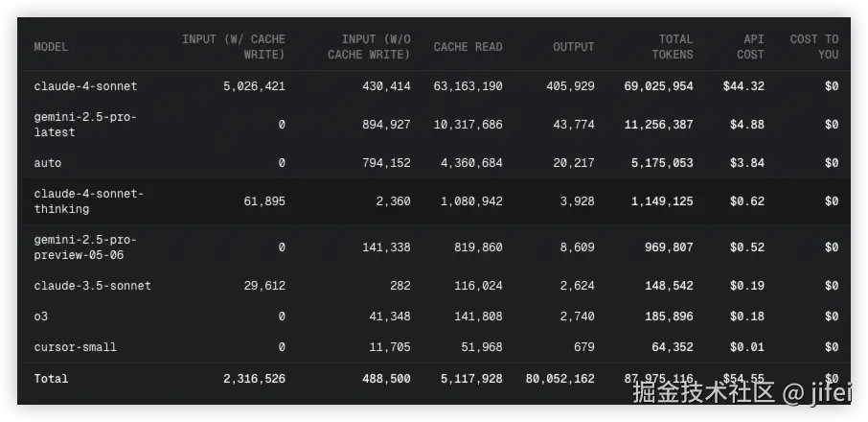The image size is (868, 422).
Task: Select the gemini-2.5-pro-preview-05-06 model name
Action: 85,247
